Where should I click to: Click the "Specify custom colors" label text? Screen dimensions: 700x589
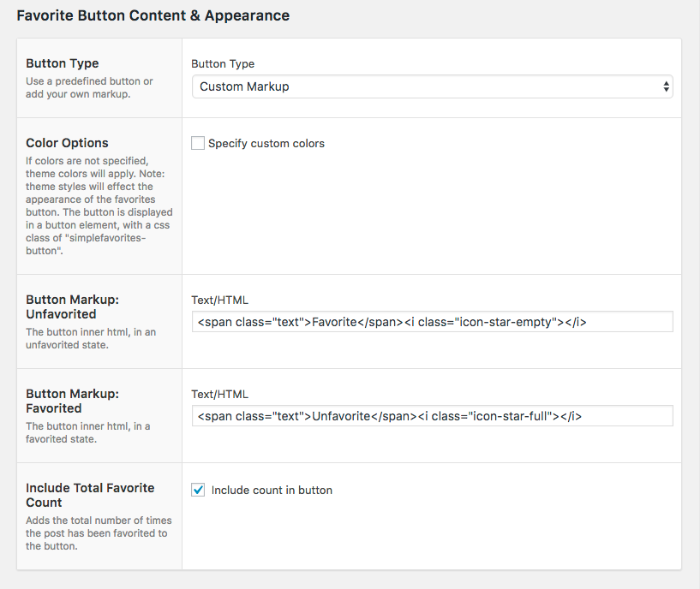click(x=266, y=144)
